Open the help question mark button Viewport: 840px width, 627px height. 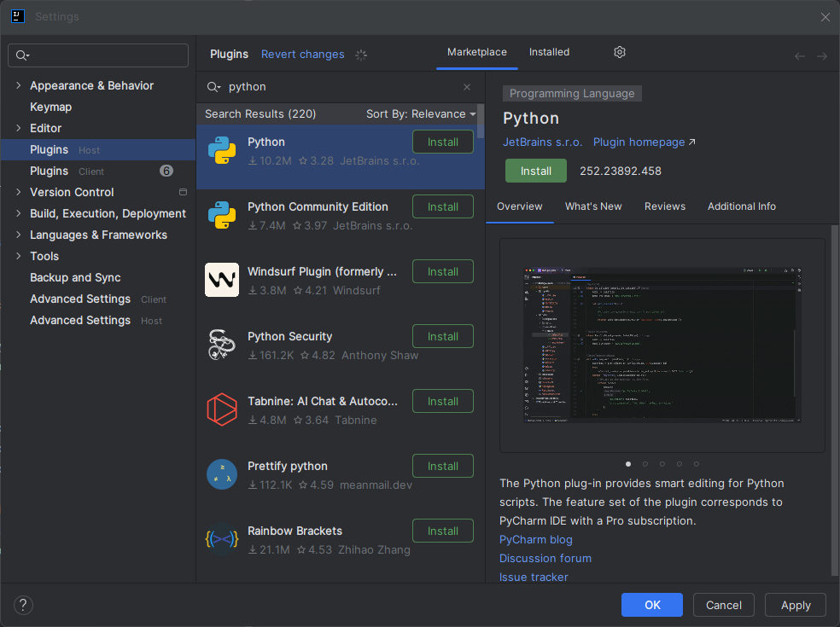pos(23,605)
